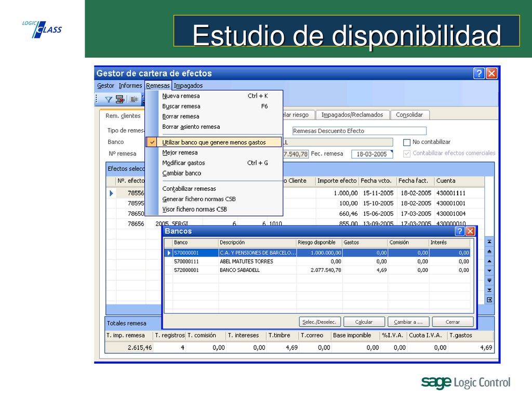The height and width of the screenshot is (399, 532).
Task: Click the help icon in Bancos dialog
Action: coord(459,231)
